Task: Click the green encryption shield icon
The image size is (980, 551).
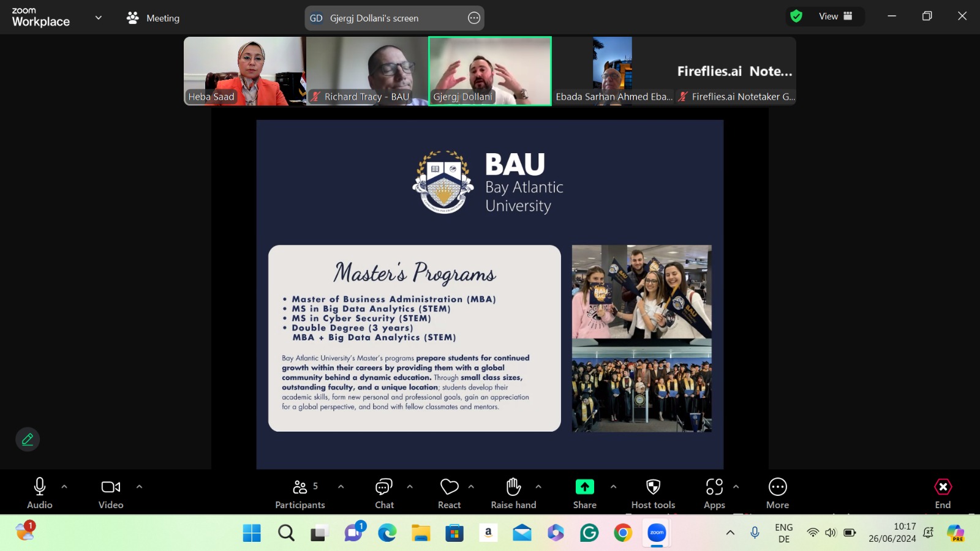Action: [x=796, y=17]
